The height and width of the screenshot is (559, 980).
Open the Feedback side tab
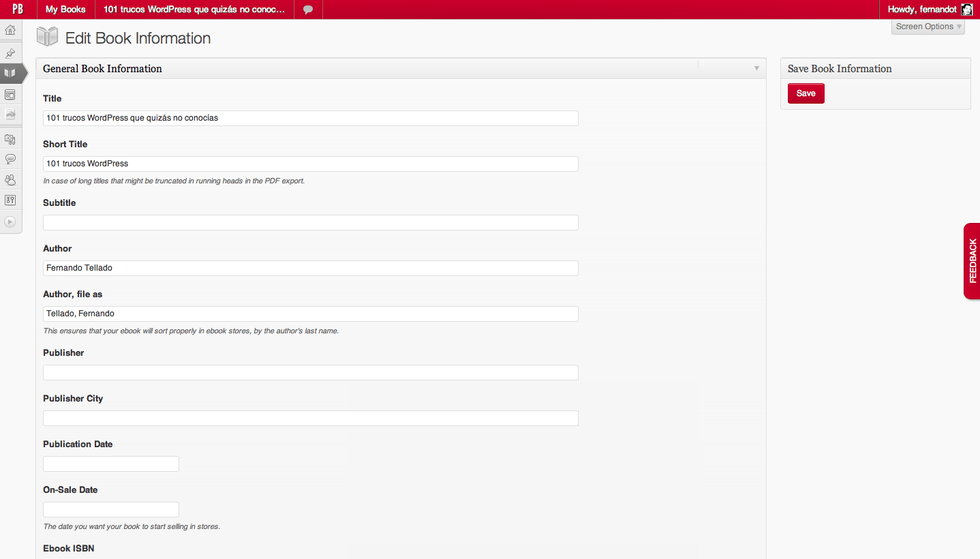(972, 260)
